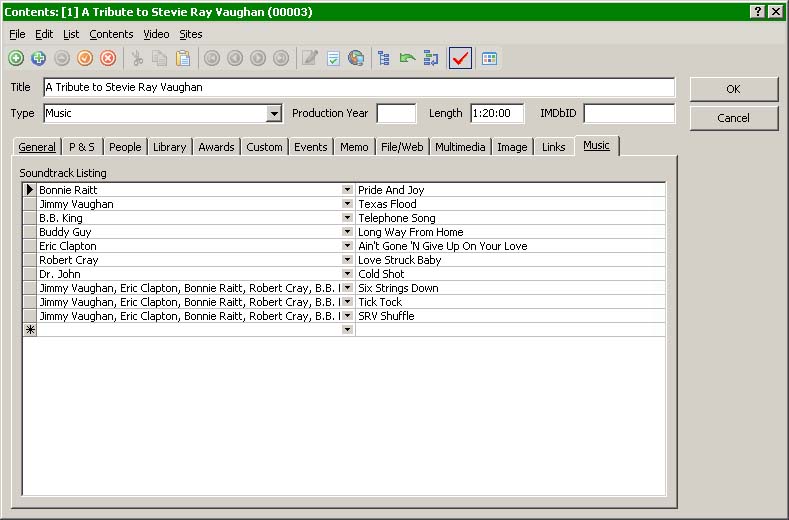Switch to the Image tab
The image size is (789, 520).
512,147
